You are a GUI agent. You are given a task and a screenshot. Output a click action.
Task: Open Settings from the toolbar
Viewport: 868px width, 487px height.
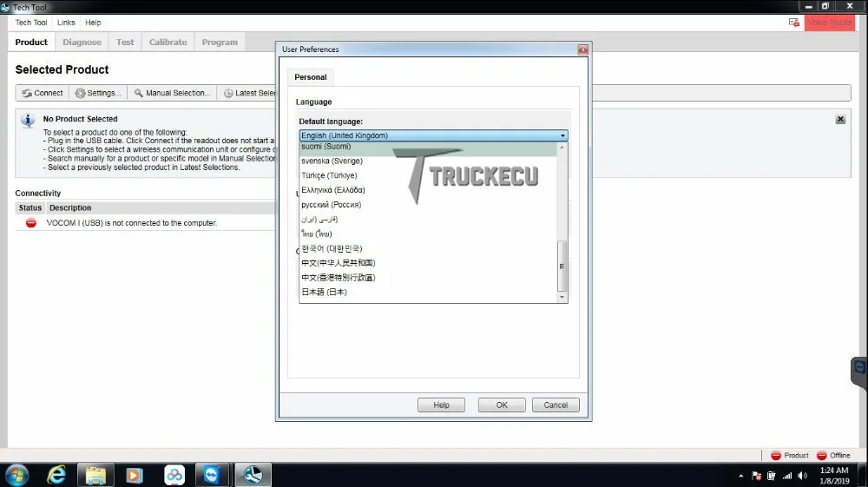[x=98, y=93]
